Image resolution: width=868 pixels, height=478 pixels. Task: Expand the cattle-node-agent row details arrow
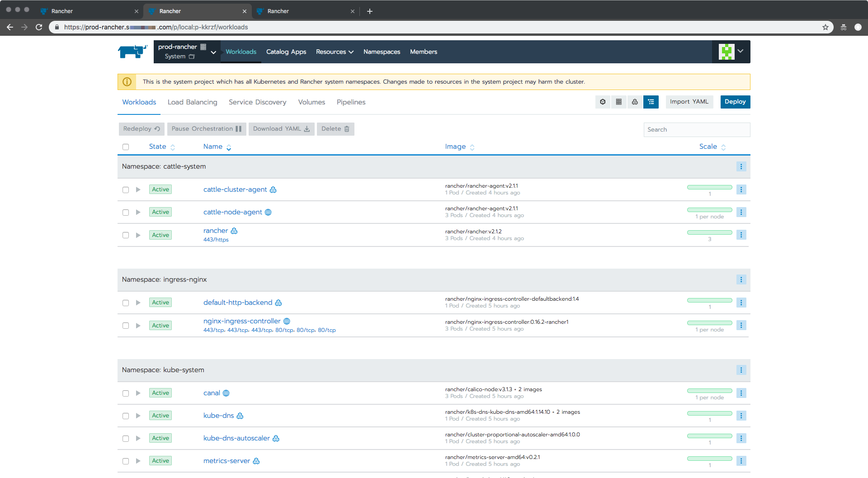coord(138,212)
